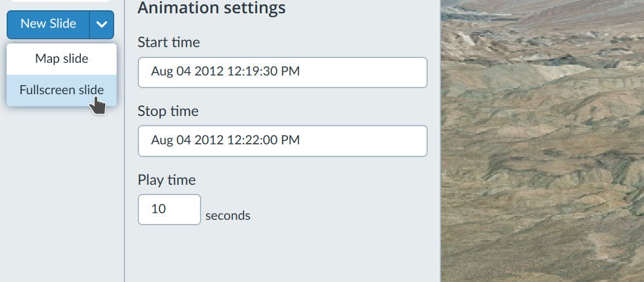Click the Aug 04 2012 12:19:30 PM text
The width and height of the screenshot is (644, 282).
point(225,72)
